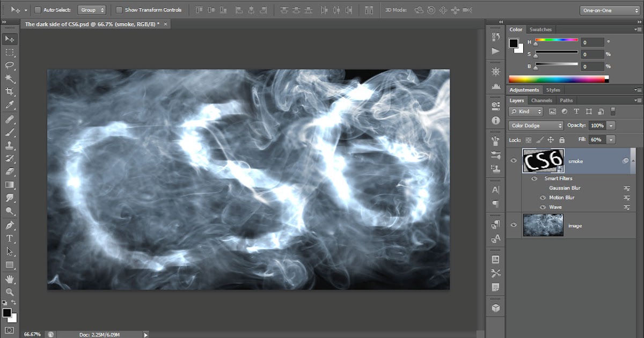644x338 pixels.
Task: Select the Crop tool
Action: (10, 92)
